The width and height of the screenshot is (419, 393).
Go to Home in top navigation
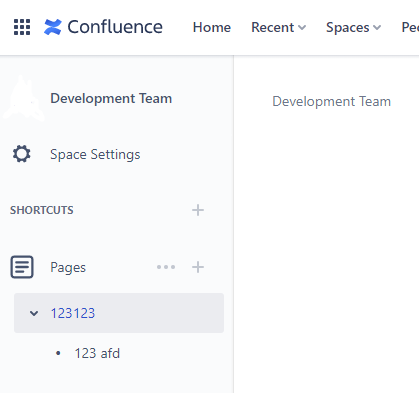point(212,27)
